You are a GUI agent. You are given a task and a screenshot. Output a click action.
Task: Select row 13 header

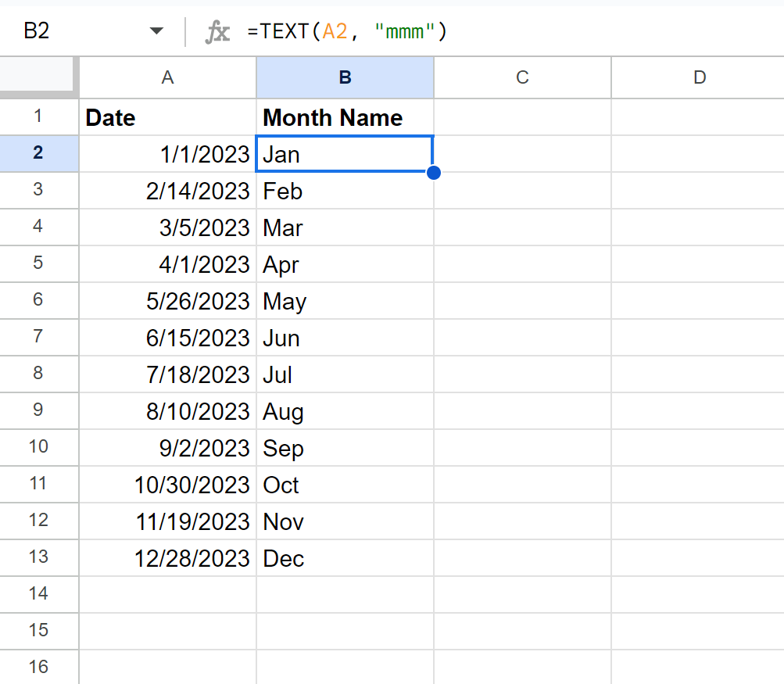click(39, 558)
